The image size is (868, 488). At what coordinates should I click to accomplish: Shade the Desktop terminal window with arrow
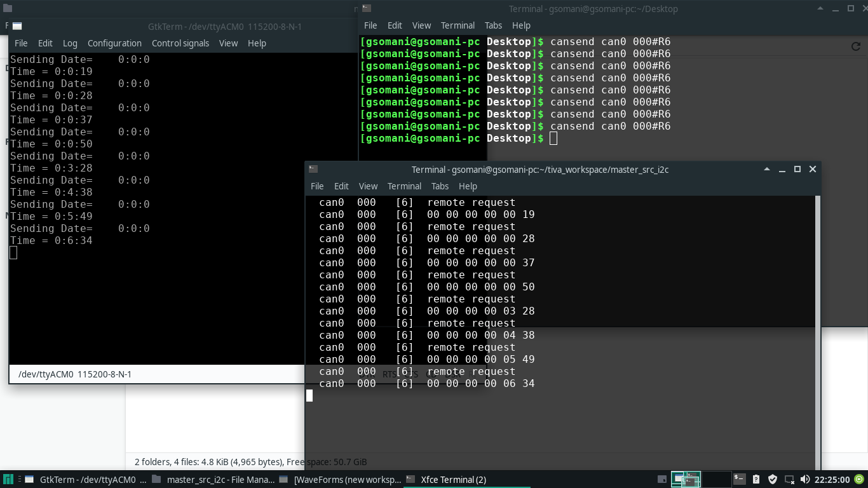[820, 9]
